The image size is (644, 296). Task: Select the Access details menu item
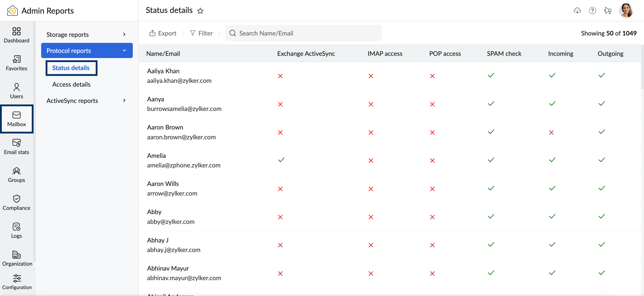click(71, 84)
